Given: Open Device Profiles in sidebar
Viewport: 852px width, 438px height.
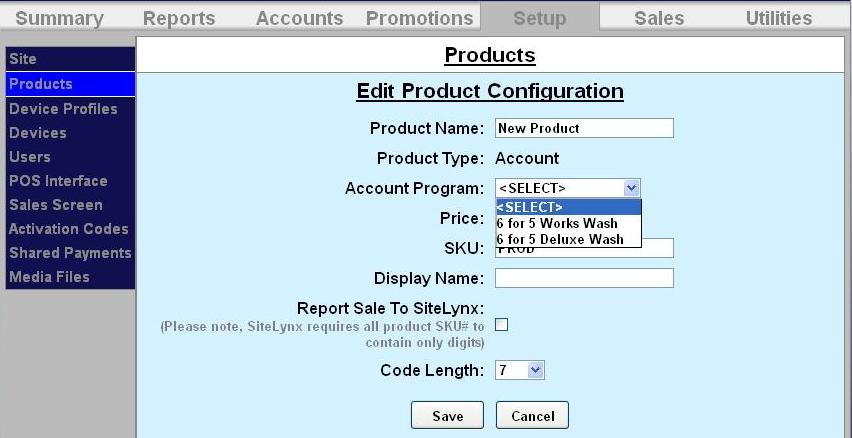Looking at the screenshot, I should pyautogui.click(x=63, y=109).
